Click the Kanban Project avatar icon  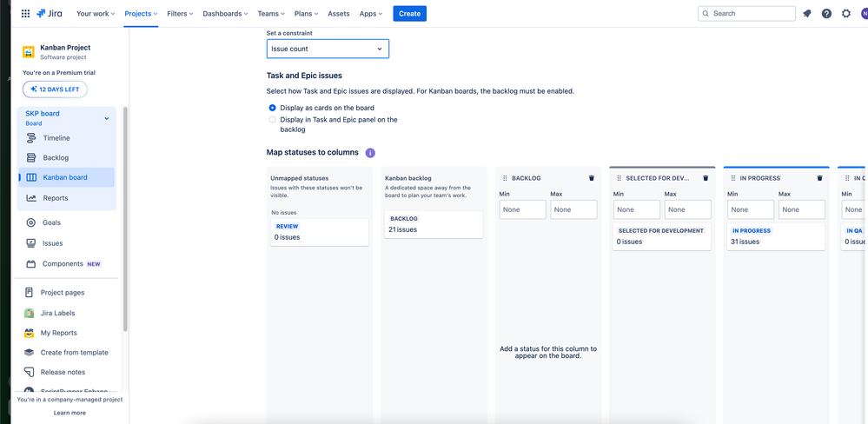click(28, 52)
